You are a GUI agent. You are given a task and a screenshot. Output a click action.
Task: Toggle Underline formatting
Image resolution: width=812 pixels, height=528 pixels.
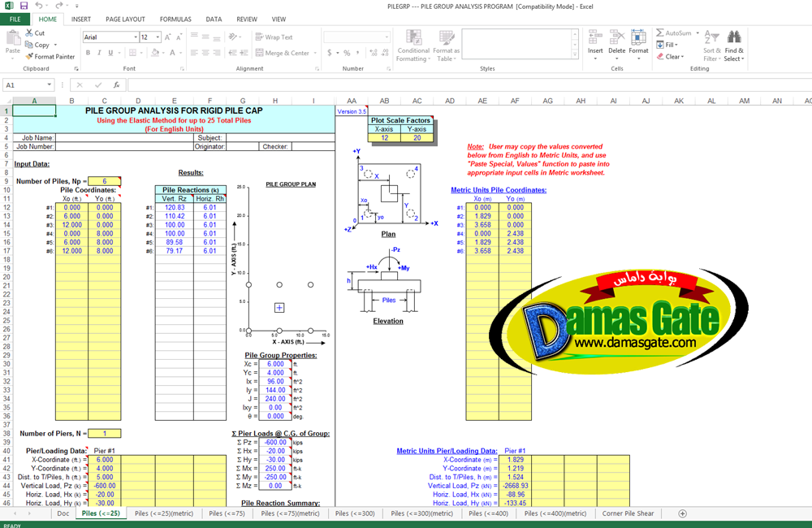pos(110,53)
